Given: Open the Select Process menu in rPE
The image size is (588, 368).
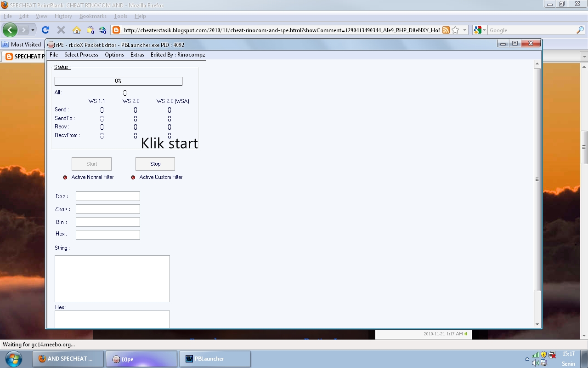Looking at the screenshot, I should [81, 55].
